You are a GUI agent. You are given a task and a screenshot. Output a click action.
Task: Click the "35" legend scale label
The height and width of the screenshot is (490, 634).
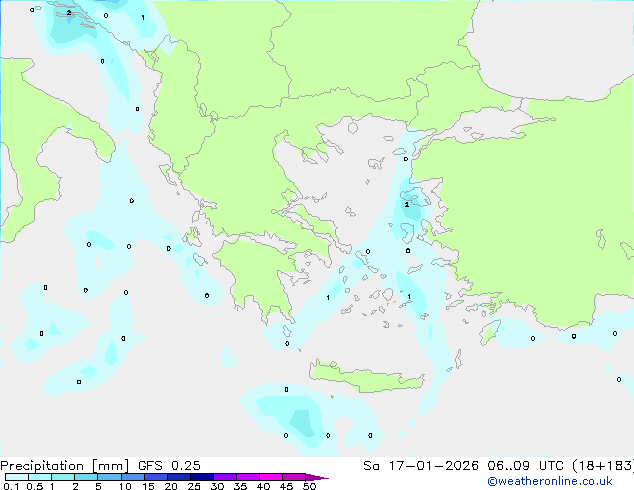click(240, 486)
